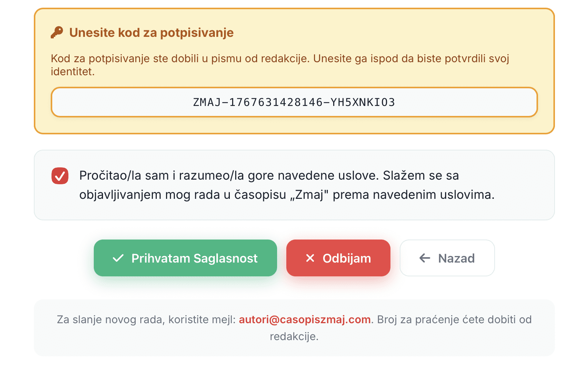The height and width of the screenshot is (390, 588).
Task: Open the autori@casopiszmaj.com email link
Action: 305,319
